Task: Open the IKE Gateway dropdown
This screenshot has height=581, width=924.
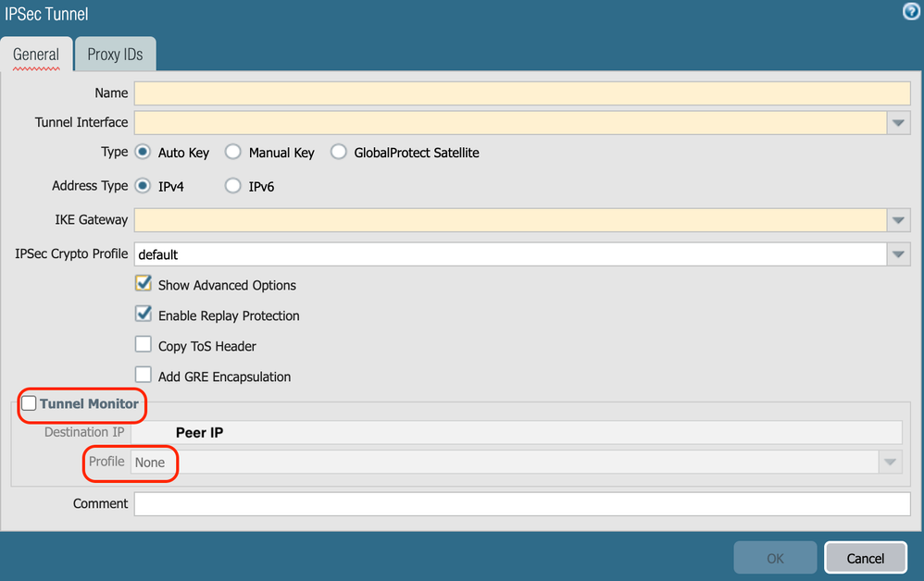Action: click(x=898, y=220)
